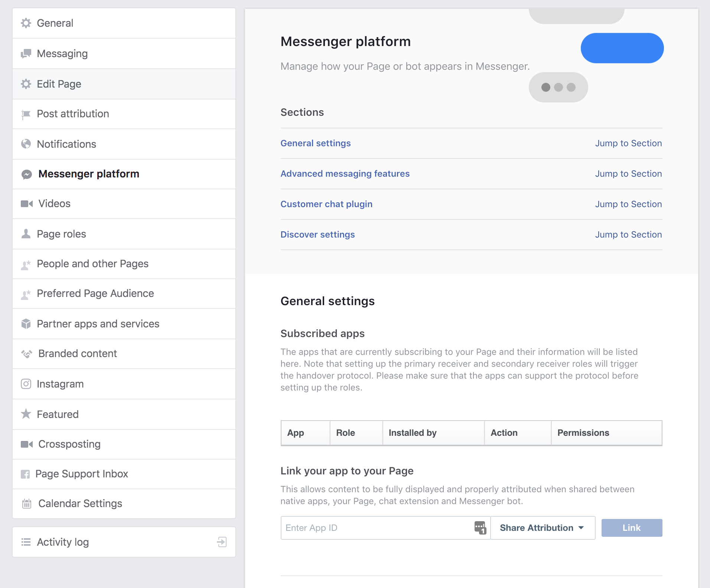Click the Page roles person icon
The width and height of the screenshot is (710, 588).
click(x=26, y=233)
